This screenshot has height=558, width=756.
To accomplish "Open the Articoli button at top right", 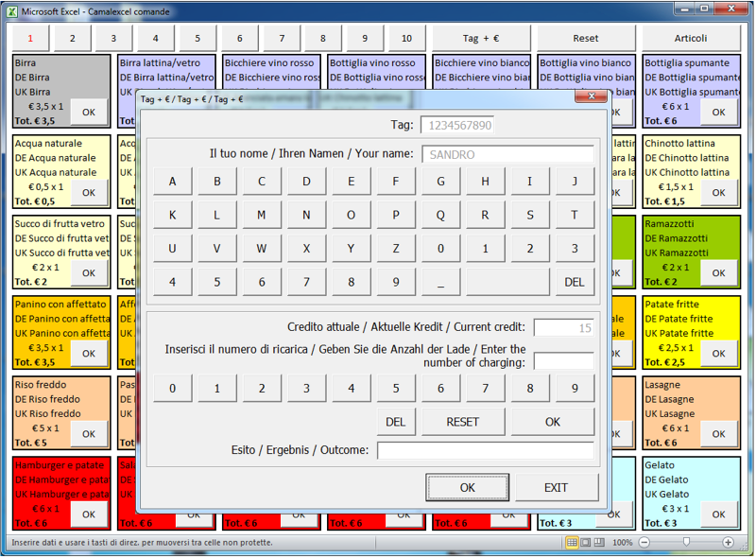I will 690,39.
